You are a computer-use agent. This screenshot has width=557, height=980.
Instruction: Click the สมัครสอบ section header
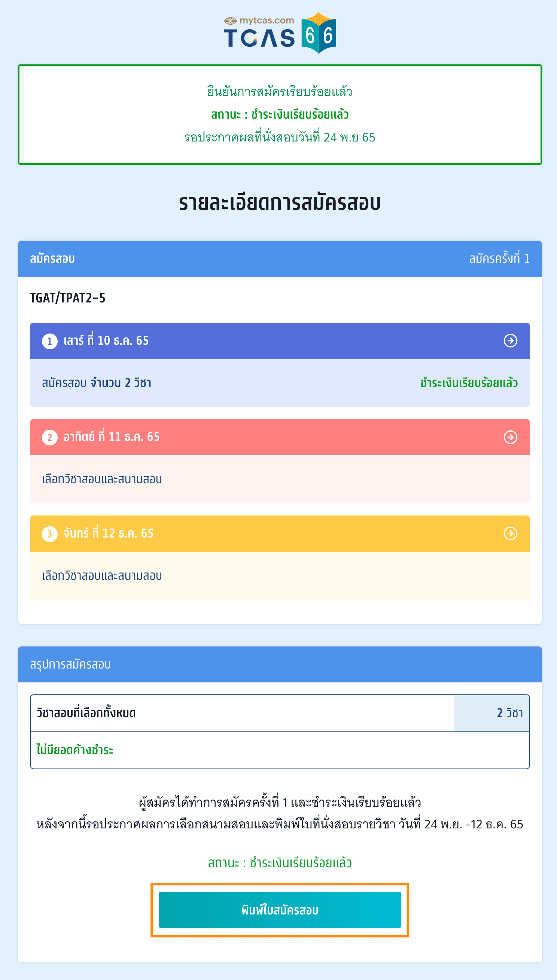click(280, 259)
